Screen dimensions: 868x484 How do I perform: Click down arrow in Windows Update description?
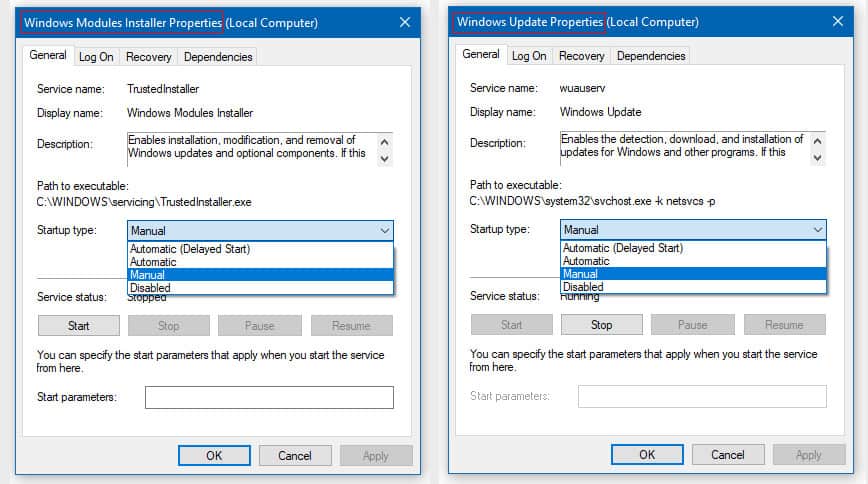pos(817,158)
